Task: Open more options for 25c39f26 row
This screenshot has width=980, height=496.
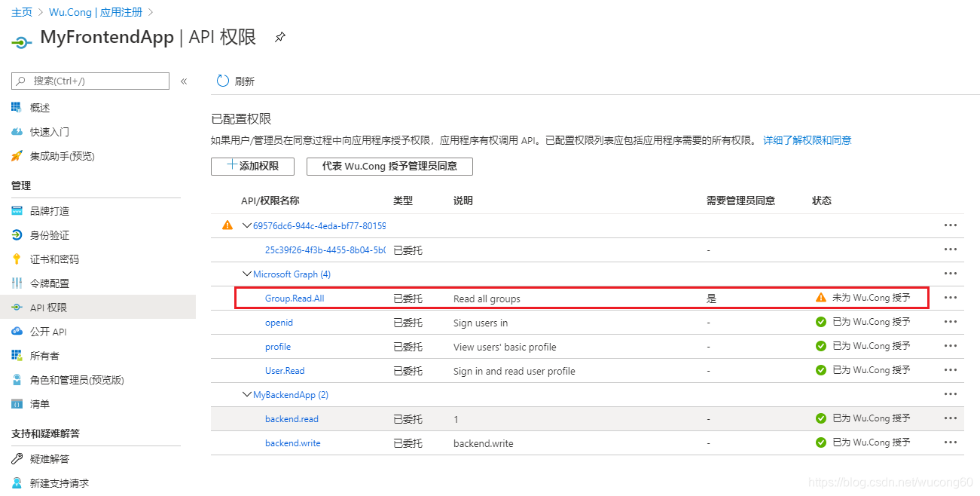Action: [x=951, y=250]
